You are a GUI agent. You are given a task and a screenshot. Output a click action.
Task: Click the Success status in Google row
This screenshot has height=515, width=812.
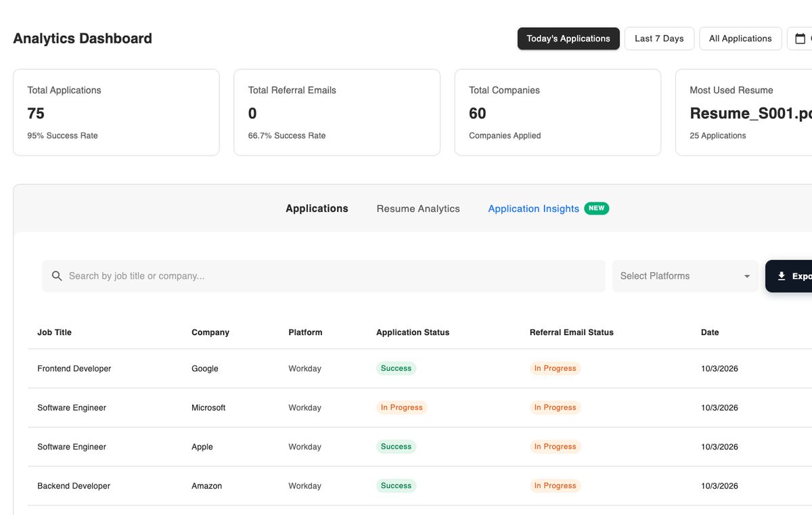click(x=396, y=369)
